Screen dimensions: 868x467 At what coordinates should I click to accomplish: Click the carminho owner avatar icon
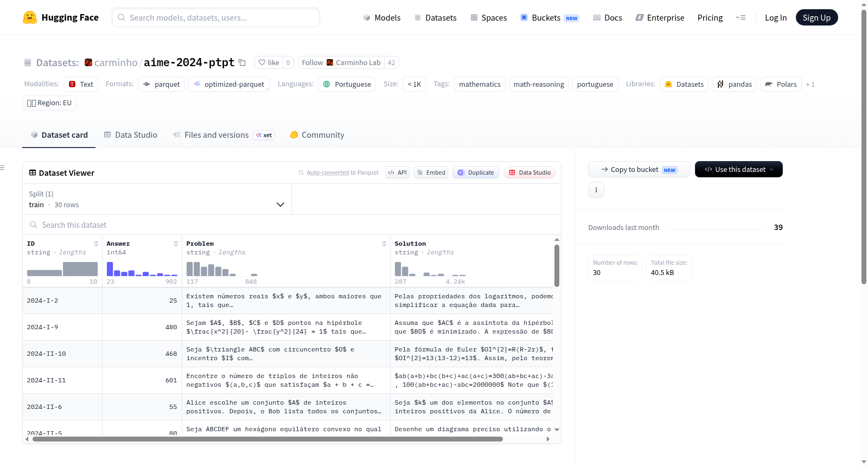[88, 62]
